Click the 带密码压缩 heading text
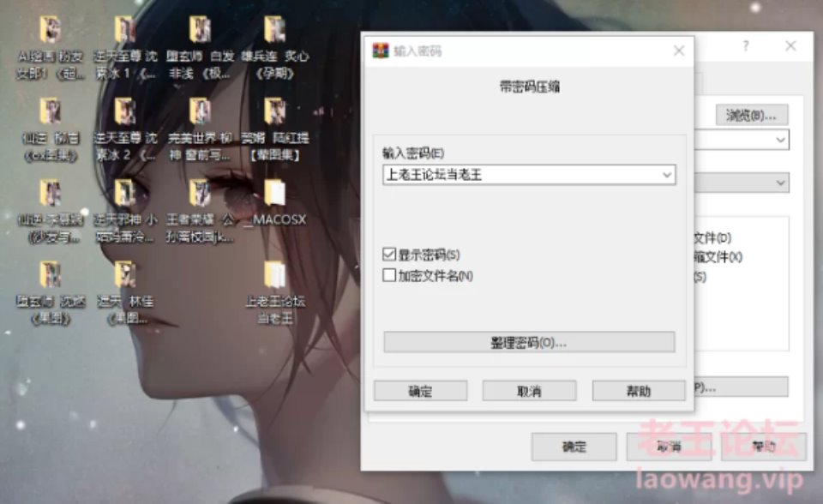Image resolution: width=823 pixels, height=504 pixels. click(x=529, y=87)
